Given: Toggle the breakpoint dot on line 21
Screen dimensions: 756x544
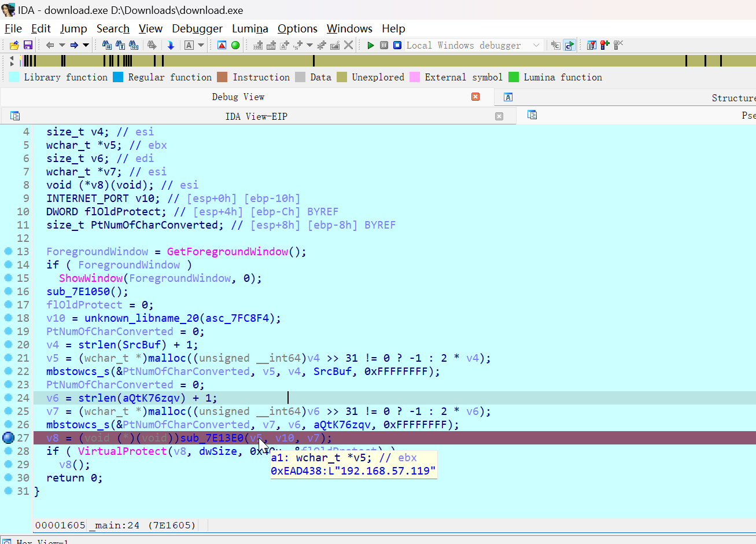Looking at the screenshot, I should (8, 358).
